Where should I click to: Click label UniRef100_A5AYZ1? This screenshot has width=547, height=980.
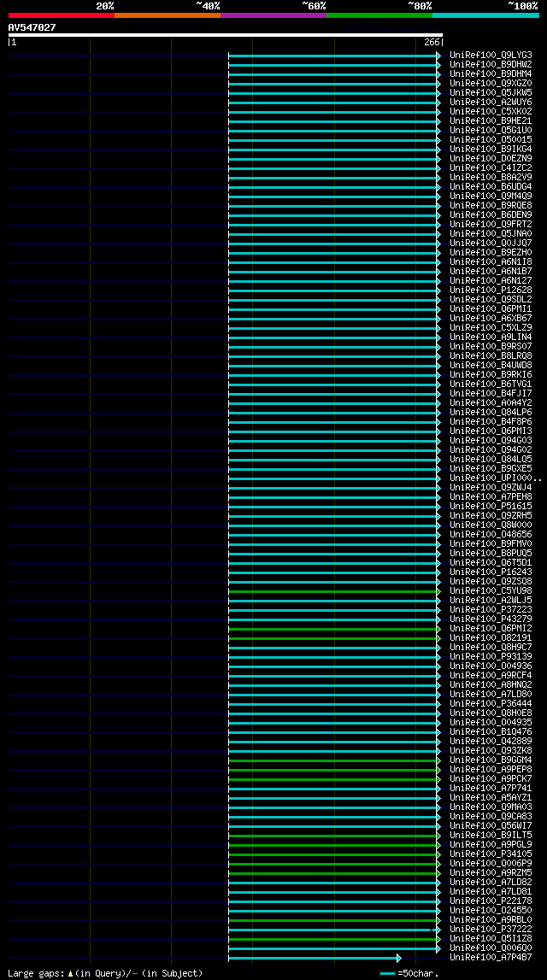point(491,798)
